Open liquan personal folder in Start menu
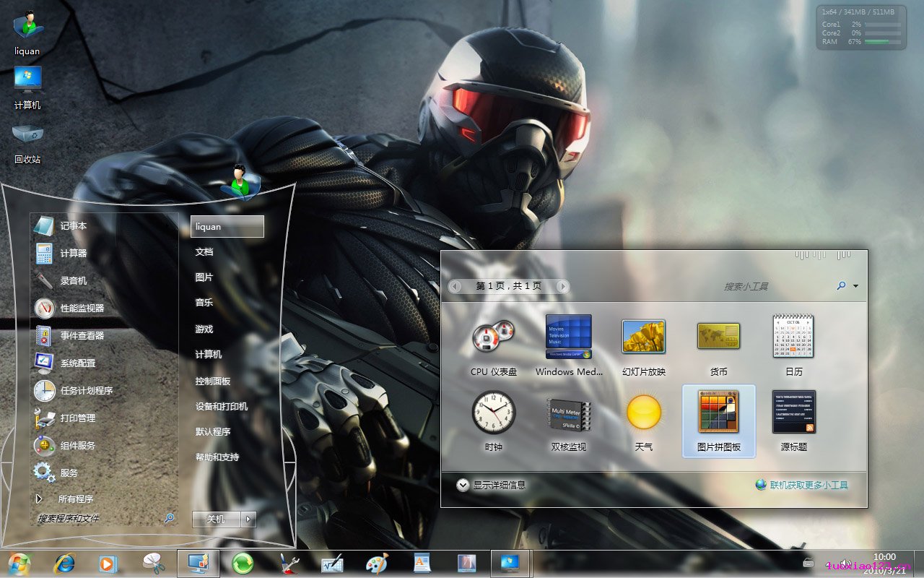 227,226
